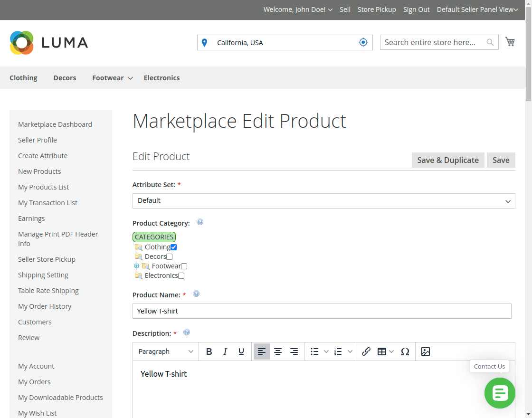Viewport: 532px width, 418px height.
Task: Insert an image via the editor toolbar
Action: click(x=426, y=351)
